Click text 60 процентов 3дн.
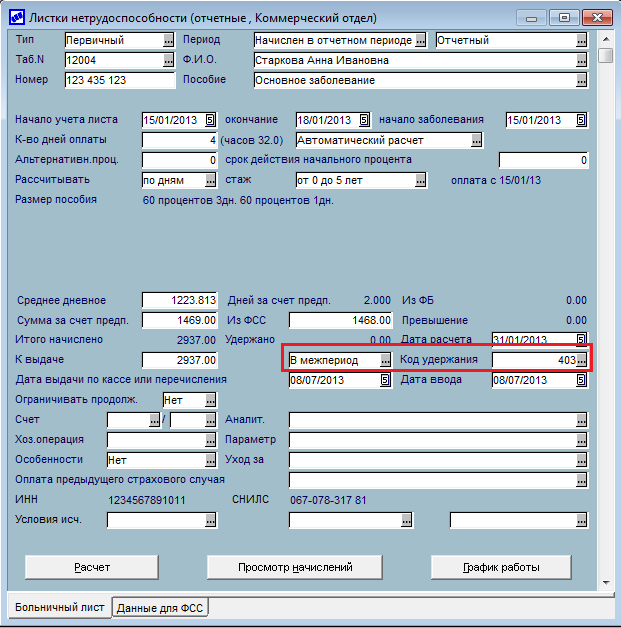Image resolution: width=621 pixels, height=628 pixels. pyautogui.click(x=189, y=200)
